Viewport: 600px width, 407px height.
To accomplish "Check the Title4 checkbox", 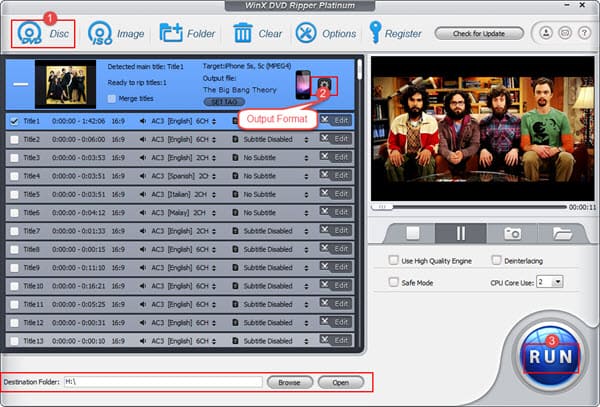I will 14,176.
